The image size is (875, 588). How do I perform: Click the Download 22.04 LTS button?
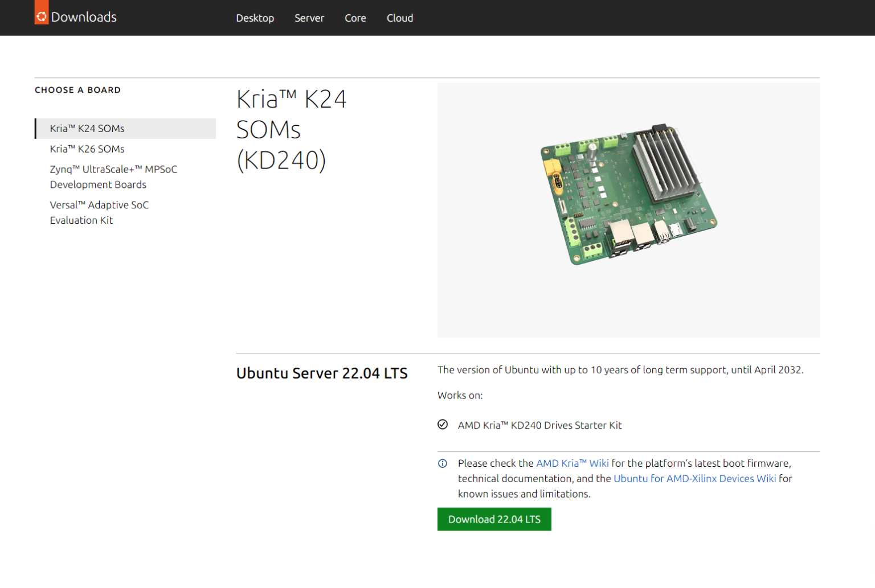tap(494, 519)
